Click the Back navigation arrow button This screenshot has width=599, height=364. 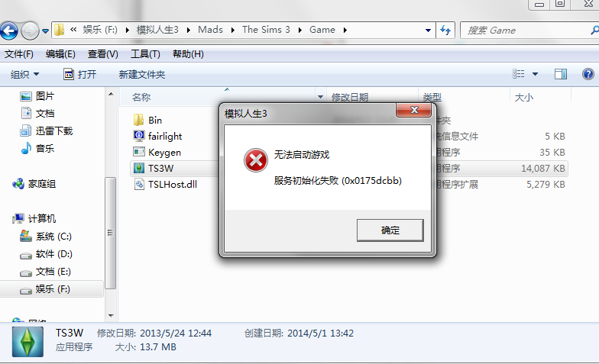pos(9,31)
